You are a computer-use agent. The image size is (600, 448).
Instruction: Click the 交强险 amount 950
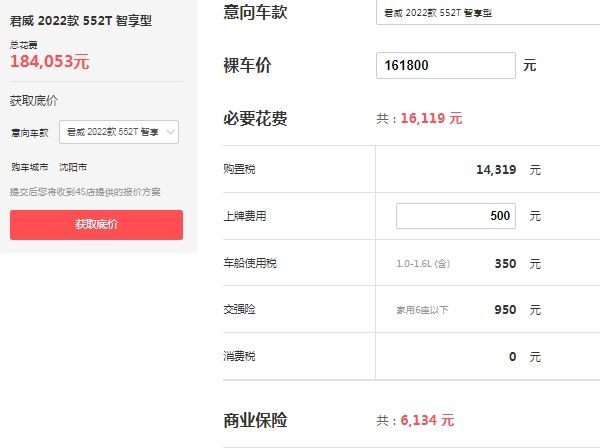pos(505,310)
